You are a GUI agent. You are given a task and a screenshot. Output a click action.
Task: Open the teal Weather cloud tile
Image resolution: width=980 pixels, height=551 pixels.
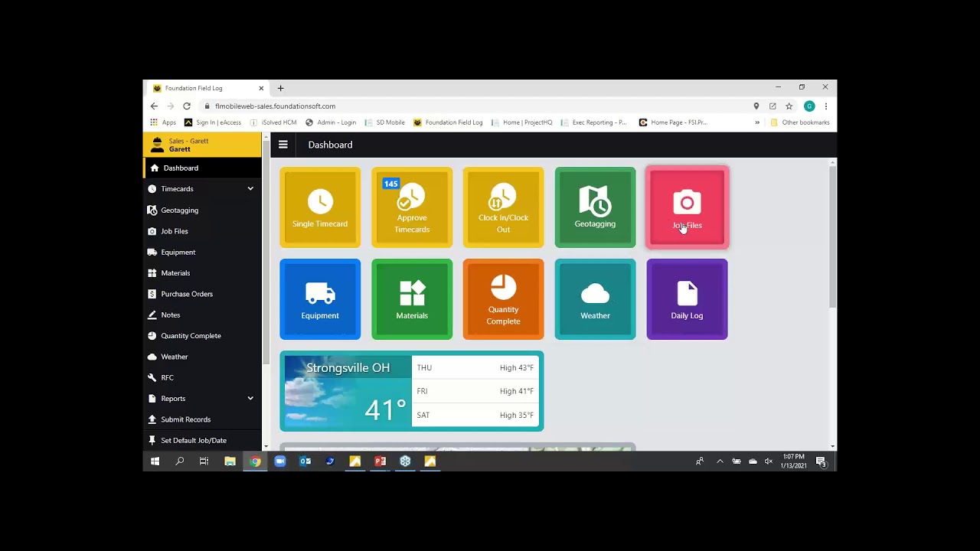tap(595, 299)
